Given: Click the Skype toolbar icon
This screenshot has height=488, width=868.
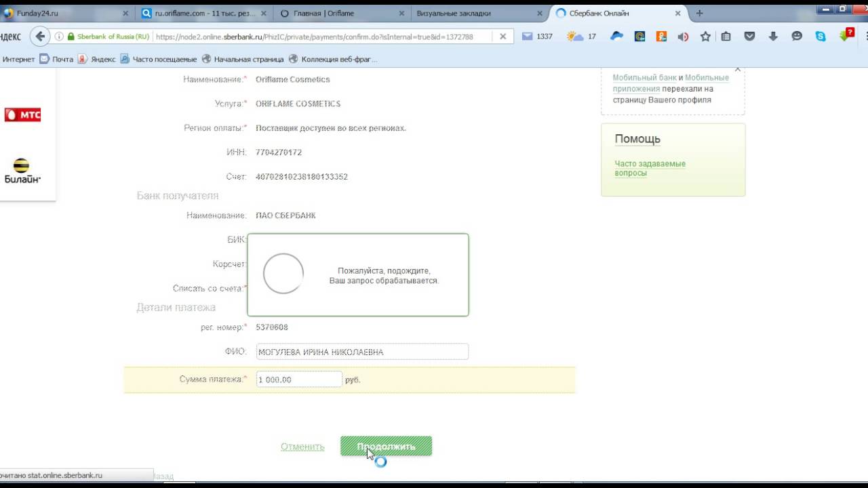Looking at the screenshot, I should pyautogui.click(x=821, y=37).
